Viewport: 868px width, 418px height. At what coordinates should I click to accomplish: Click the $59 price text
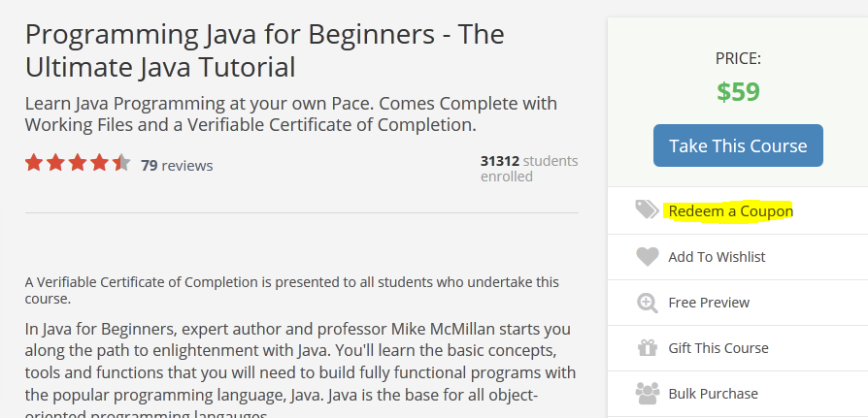pos(738,92)
